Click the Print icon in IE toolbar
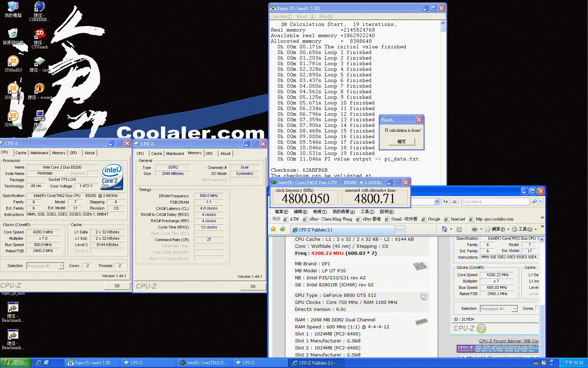The image size is (588, 368). coord(474,229)
